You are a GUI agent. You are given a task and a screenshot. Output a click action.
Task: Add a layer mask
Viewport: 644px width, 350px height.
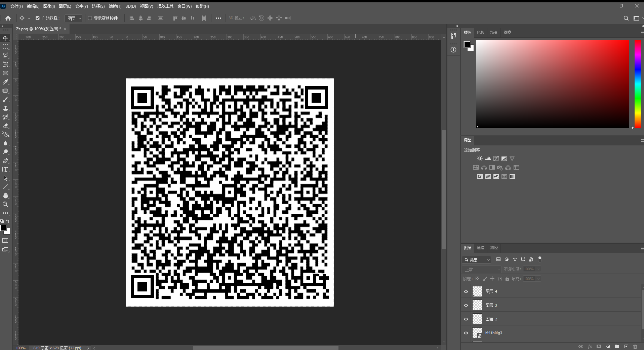pos(599,346)
